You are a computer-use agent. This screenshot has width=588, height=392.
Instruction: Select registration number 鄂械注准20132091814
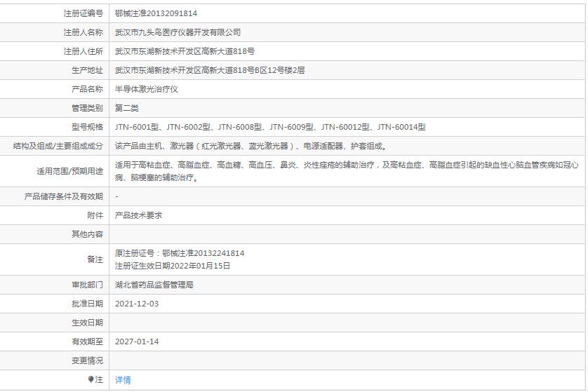click(156, 13)
